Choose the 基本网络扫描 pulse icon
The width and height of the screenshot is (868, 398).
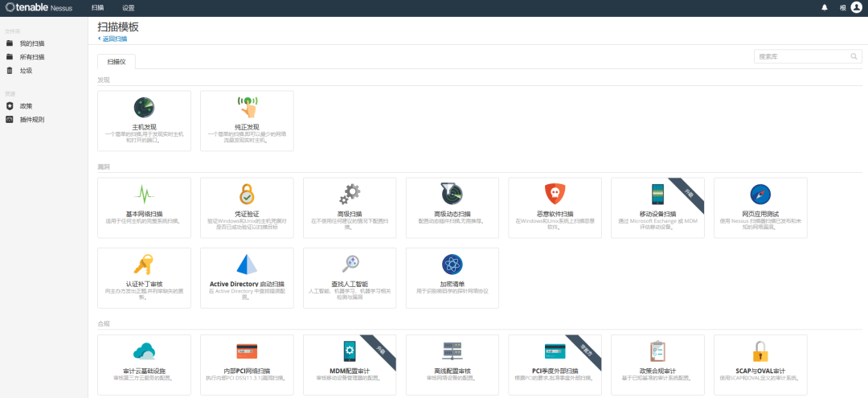(x=144, y=195)
